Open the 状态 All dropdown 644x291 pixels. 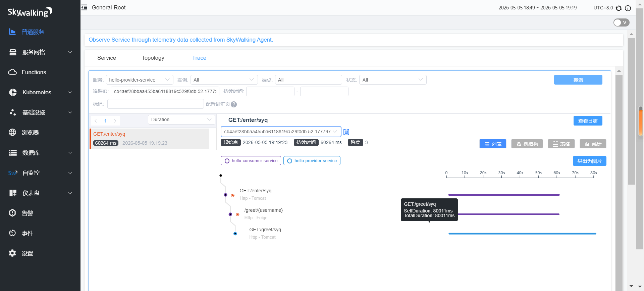[x=393, y=80]
